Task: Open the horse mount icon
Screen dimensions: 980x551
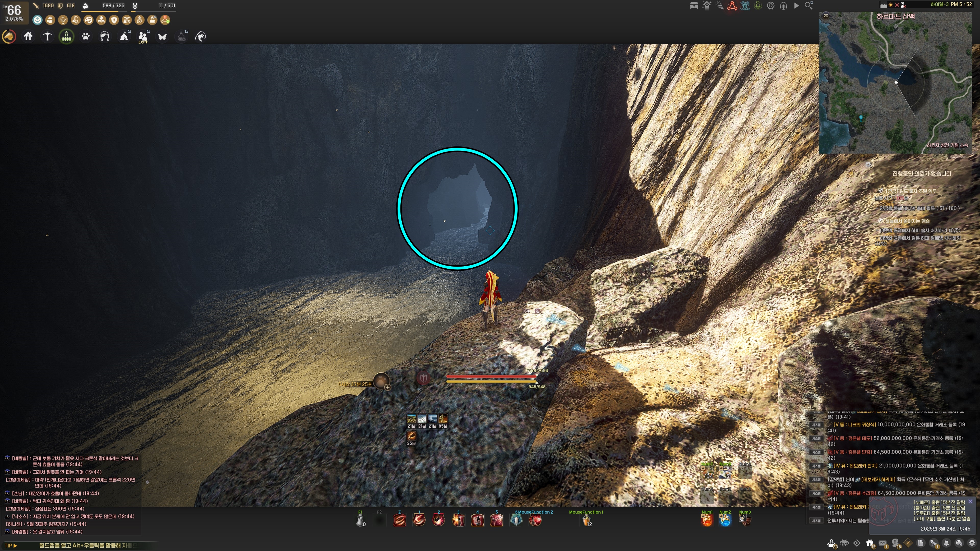Action: point(9,36)
